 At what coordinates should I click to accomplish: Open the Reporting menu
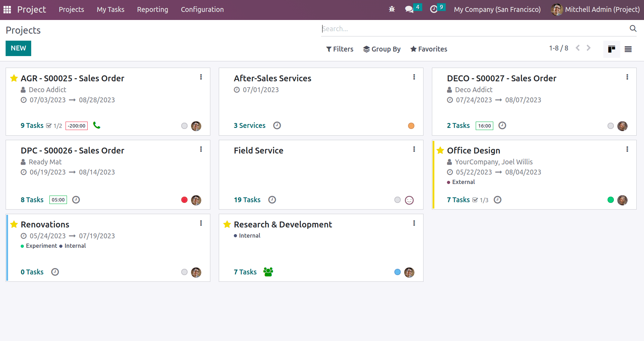[152, 9]
